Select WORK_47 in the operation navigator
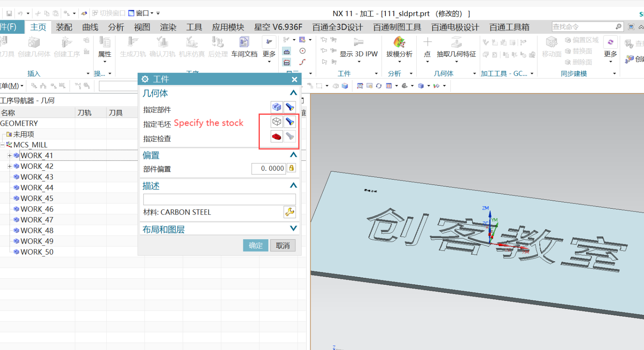The width and height of the screenshot is (644, 350). [37, 220]
